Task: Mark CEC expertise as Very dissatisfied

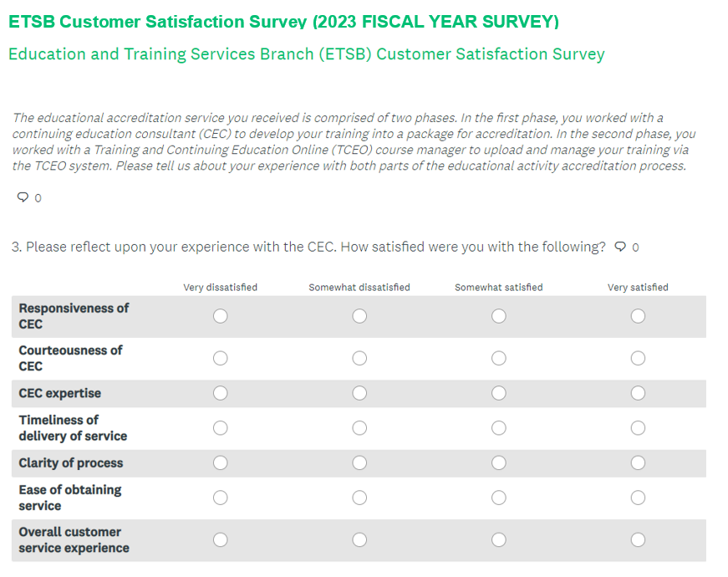Action: coord(220,393)
